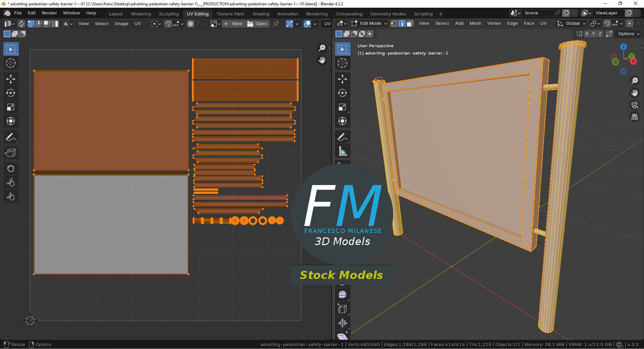Switch to the Texture Paint workspace tab
Image resolution: width=644 pixels, height=349 pixels.
(x=230, y=14)
